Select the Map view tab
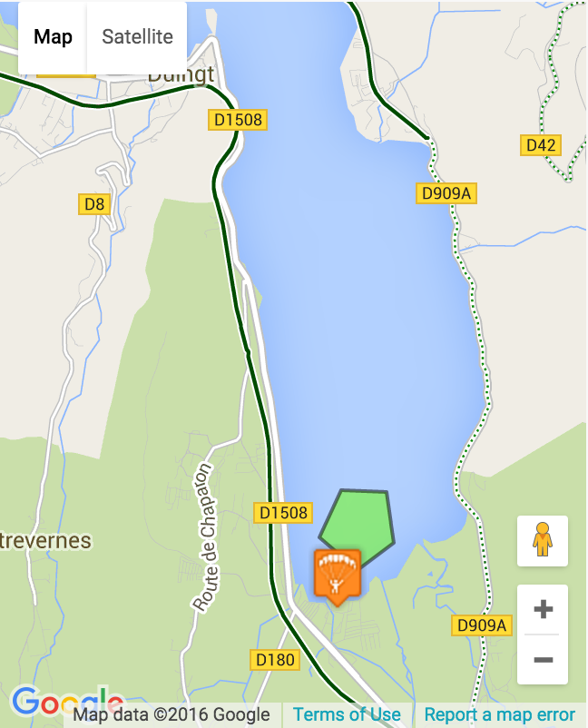Viewport: 588px width, 728px height. pyautogui.click(x=53, y=36)
